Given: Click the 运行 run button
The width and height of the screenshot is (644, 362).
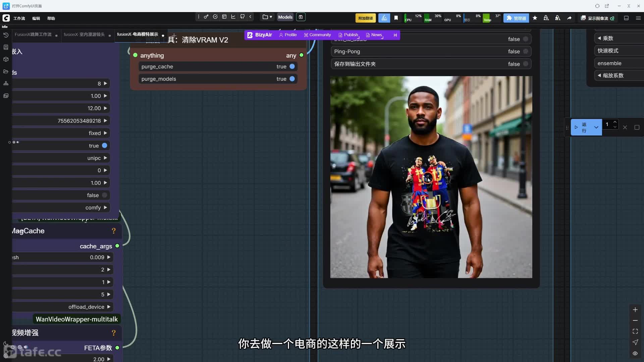Looking at the screenshot, I should [581, 127].
